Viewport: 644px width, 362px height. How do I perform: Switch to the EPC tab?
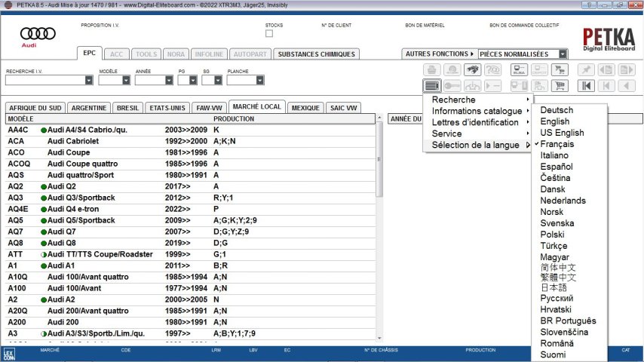pyautogui.click(x=89, y=53)
